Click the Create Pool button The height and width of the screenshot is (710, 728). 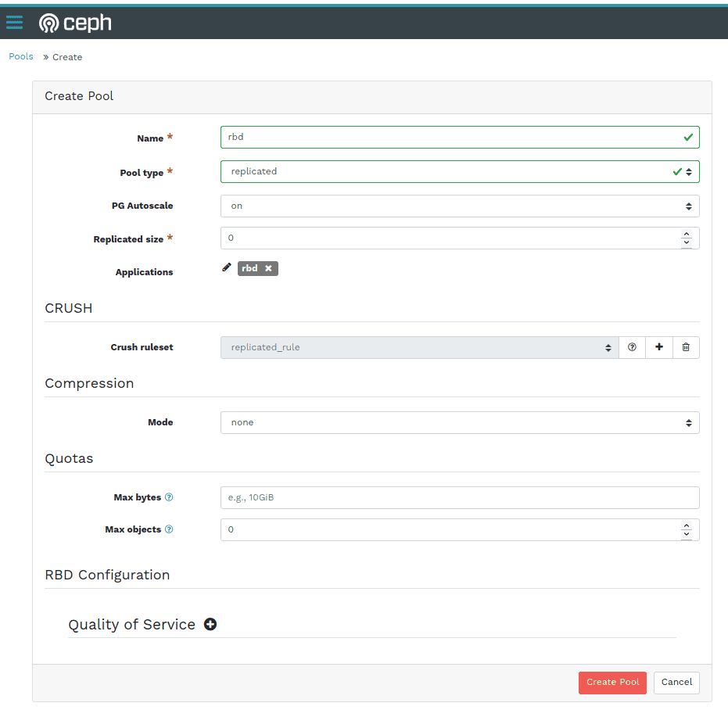(612, 682)
